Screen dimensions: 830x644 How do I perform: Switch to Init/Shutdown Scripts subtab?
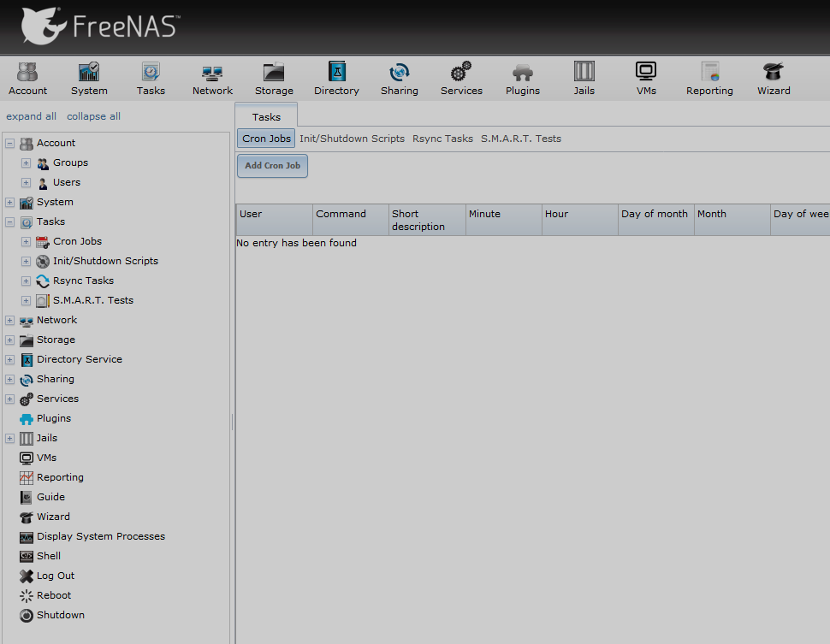pyautogui.click(x=352, y=139)
